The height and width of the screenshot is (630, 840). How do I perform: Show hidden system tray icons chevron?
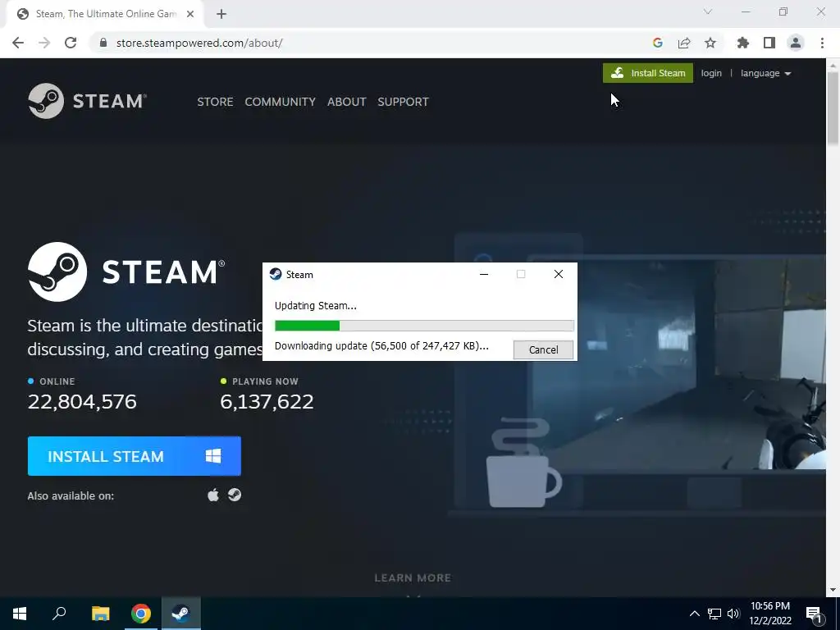coord(694,614)
